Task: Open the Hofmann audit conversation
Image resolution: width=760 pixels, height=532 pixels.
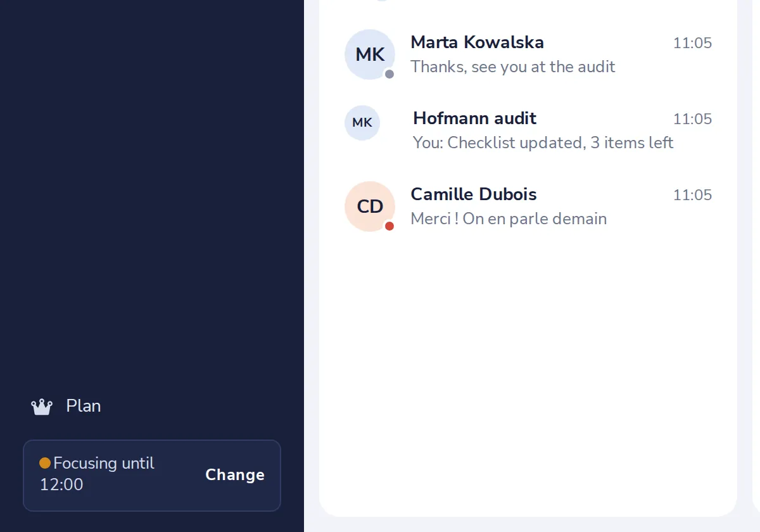Action: coord(528,130)
